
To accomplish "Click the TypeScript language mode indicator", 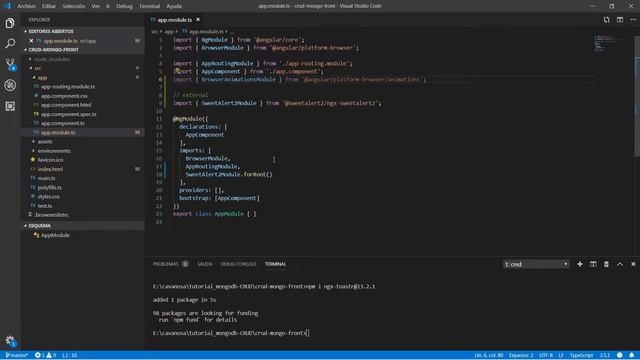I will [581, 355].
